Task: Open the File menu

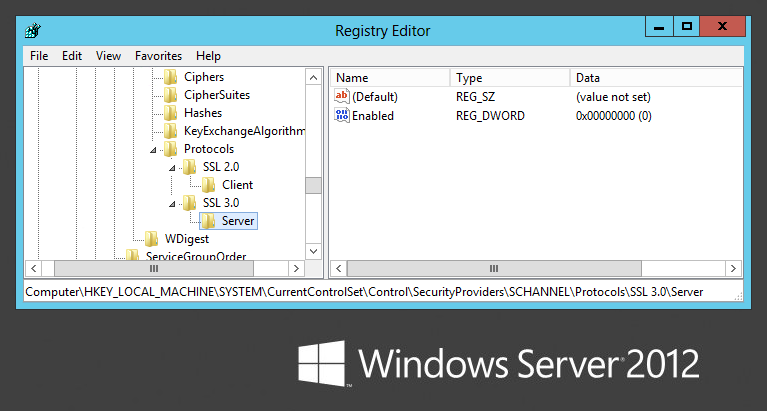Action: coord(39,56)
